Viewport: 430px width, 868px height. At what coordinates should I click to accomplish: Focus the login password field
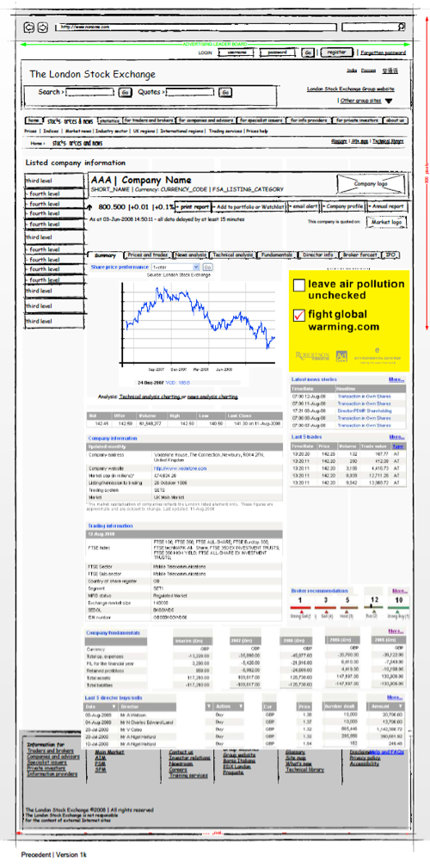click(277, 52)
